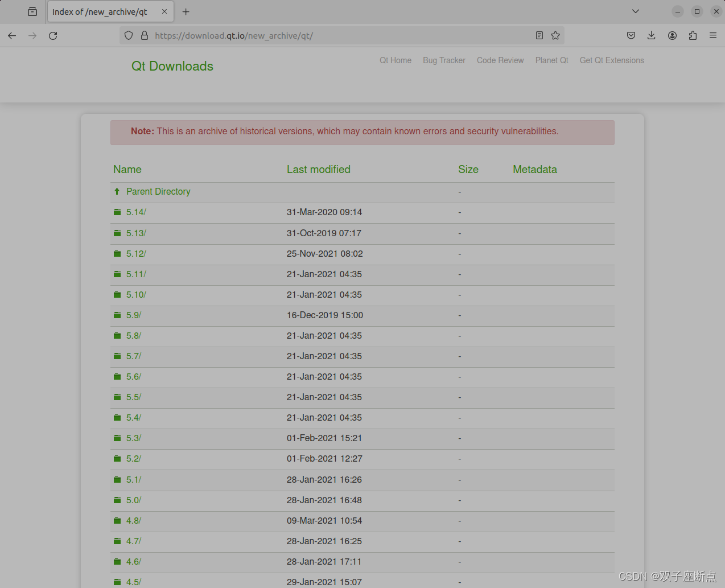
Task: Open the 5.1/ directory link
Action: [x=134, y=480]
